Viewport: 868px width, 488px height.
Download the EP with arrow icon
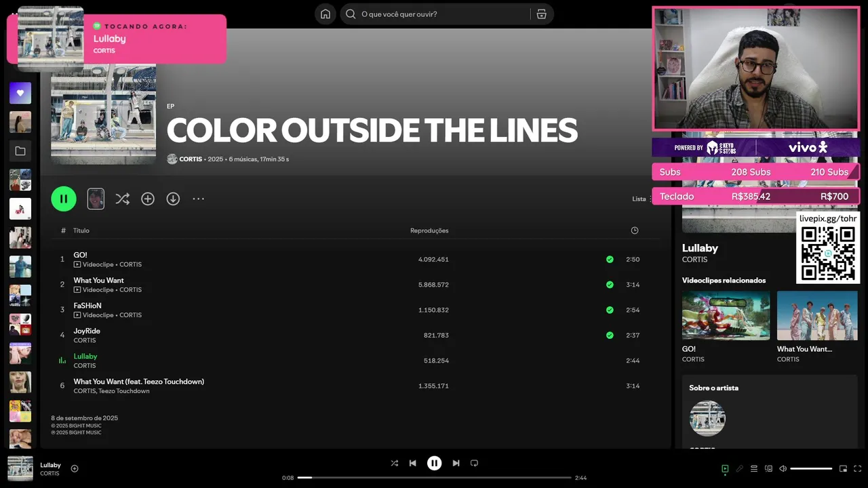pyautogui.click(x=173, y=199)
